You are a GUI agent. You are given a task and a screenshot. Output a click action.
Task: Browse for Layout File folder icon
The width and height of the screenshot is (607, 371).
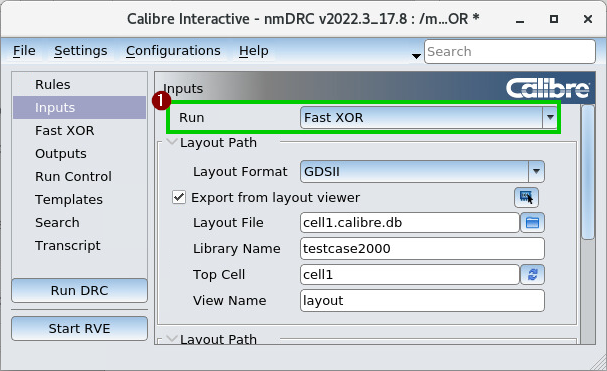(x=532, y=223)
